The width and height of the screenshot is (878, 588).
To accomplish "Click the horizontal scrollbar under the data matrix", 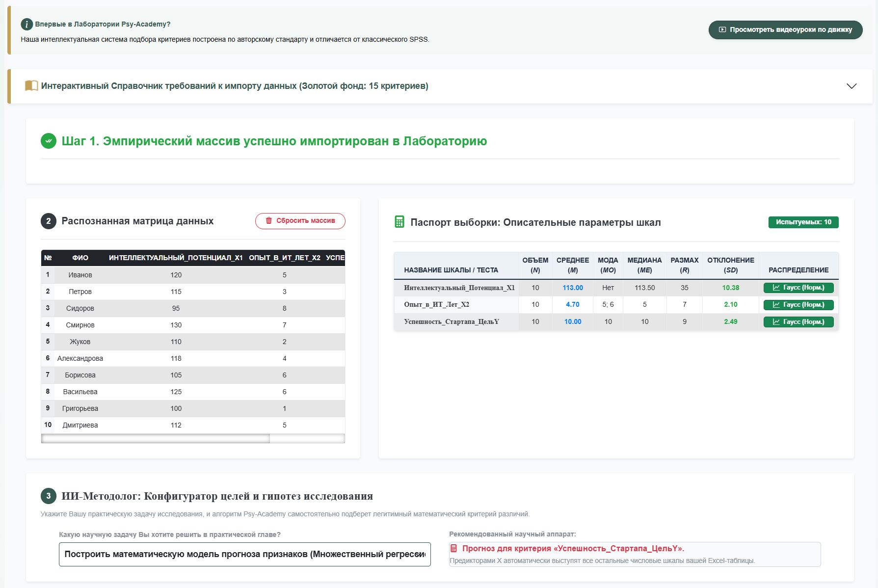I will coord(193,438).
